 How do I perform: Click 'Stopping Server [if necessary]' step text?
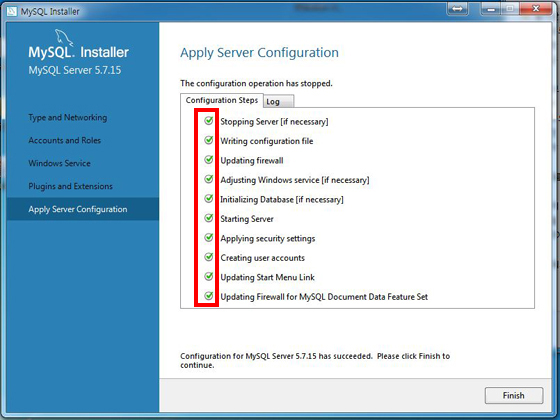tap(274, 122)
